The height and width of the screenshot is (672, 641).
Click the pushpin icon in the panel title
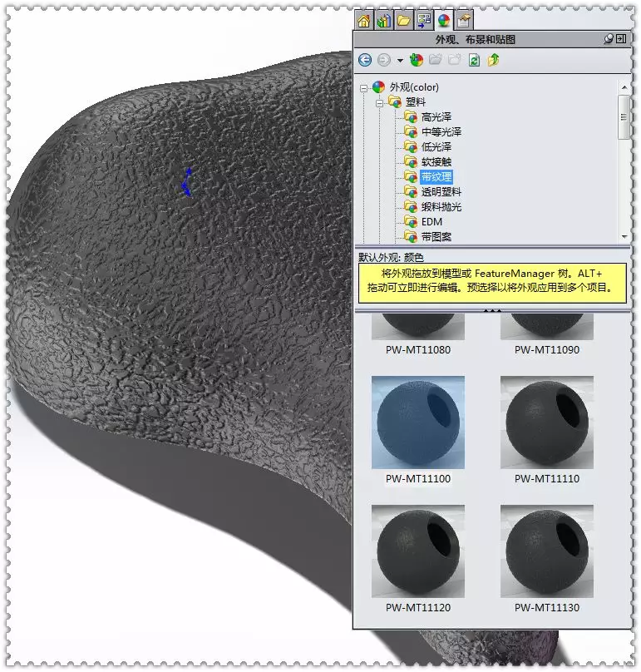[608, 39]
